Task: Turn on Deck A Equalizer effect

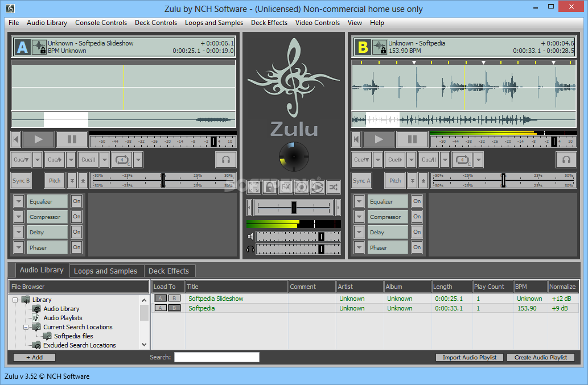Action: (76, 201)
